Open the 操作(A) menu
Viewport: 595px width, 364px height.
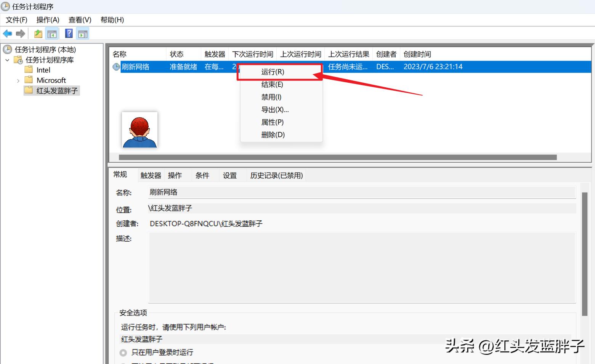[48, 19]
